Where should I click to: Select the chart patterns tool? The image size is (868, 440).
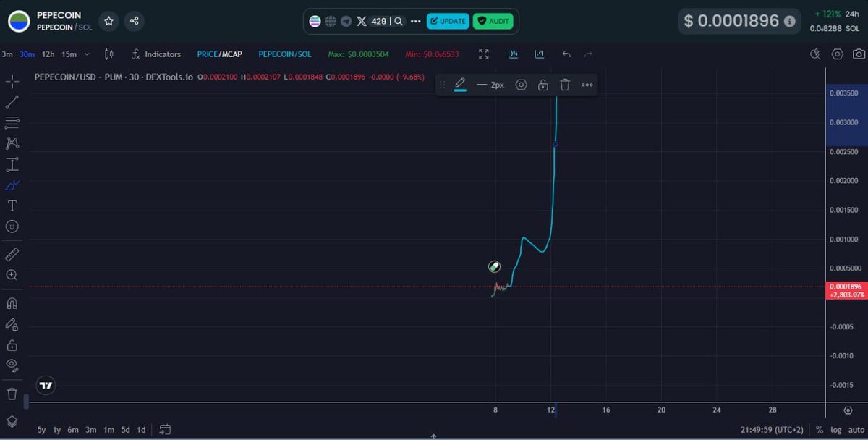point(12,143)
